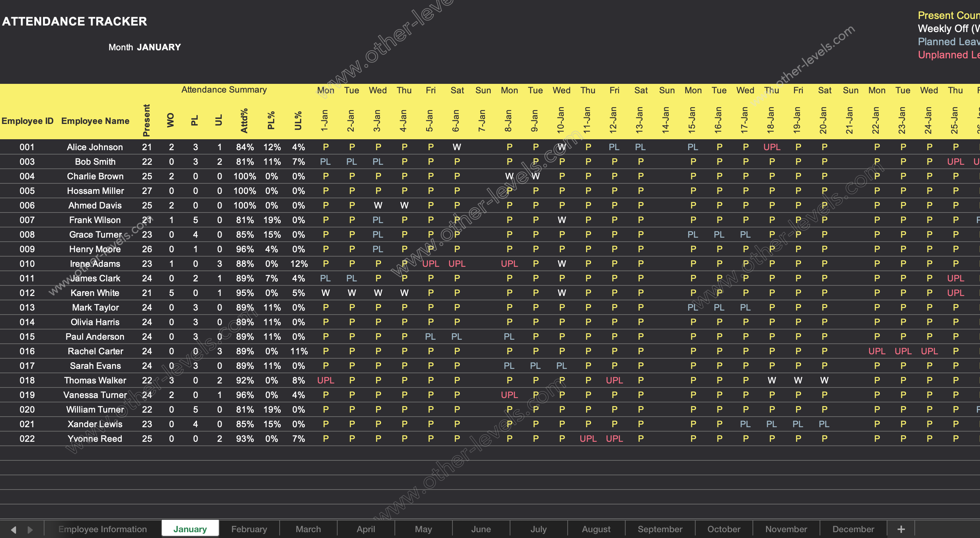The width and height of the screenshot is (980, 538).
Task: Select the JANUARY month cell
Action: point(159,47)
